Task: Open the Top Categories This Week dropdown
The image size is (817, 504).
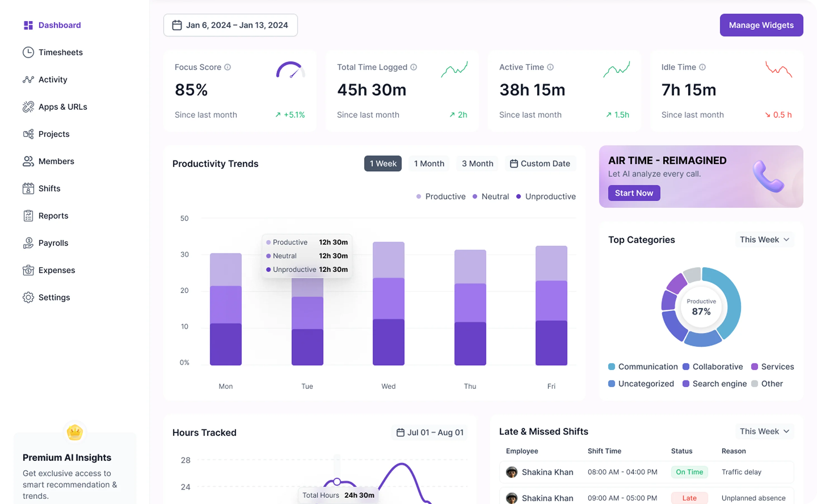Action: point(764,240)
